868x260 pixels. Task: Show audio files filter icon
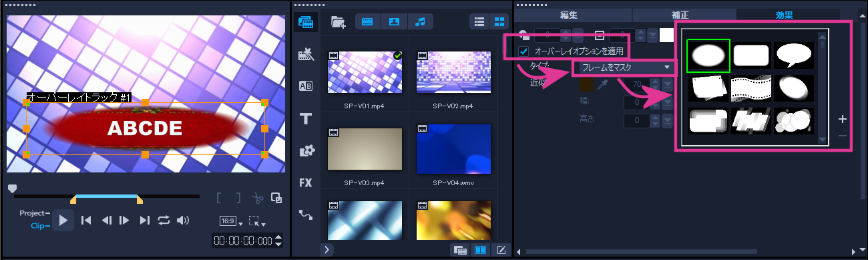[x=420, y=21]
